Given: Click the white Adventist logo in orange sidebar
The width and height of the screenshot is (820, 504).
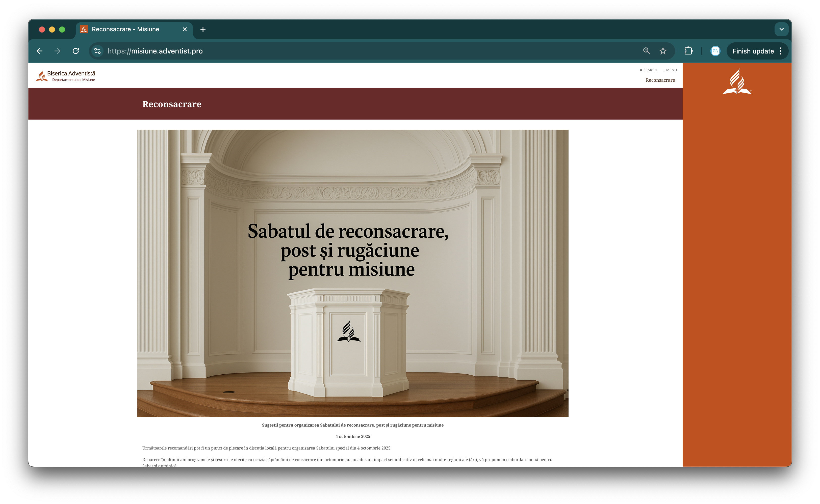Looking at the screenshot, I should coord(737,82).
